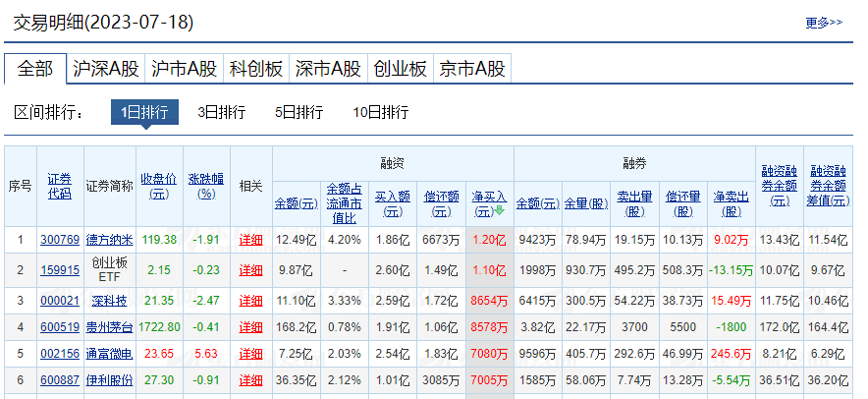Sort by 融资余额 column header

(x=293, y=203)
